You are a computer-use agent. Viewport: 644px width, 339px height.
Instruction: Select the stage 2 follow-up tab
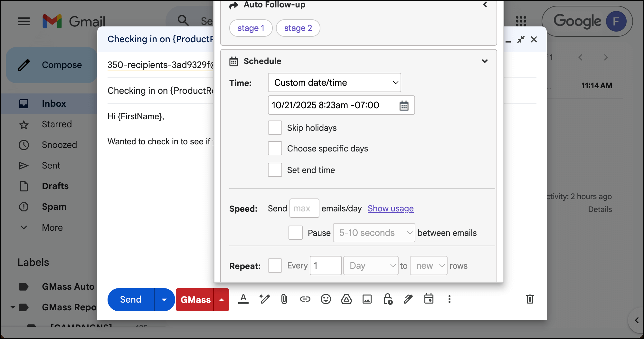coord(298,28)
